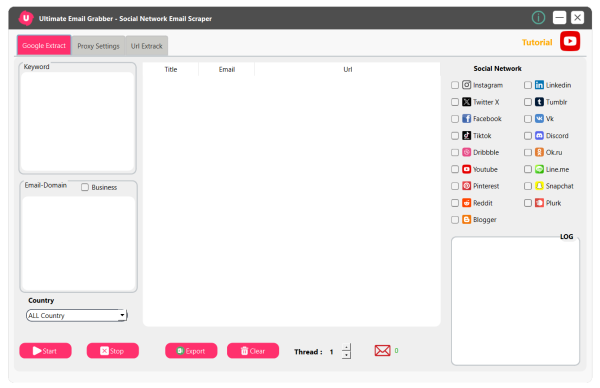Click the Discord icon
Viewport: 600px width, 388px height.
(539, 135)
